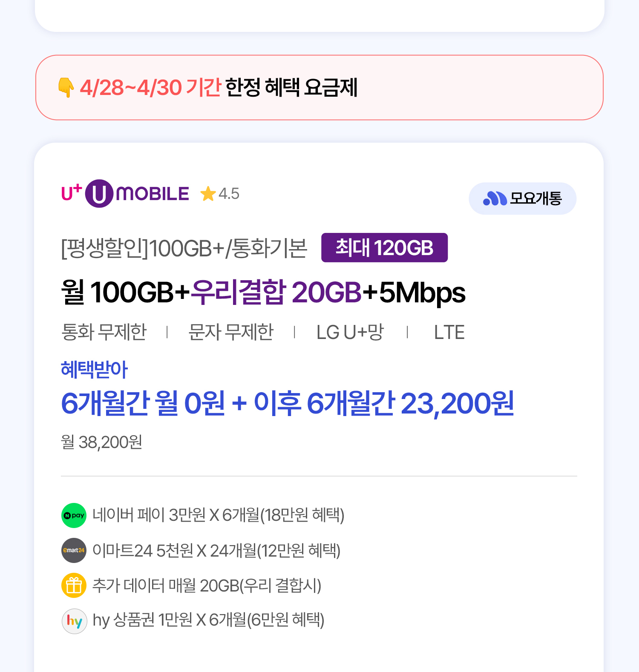Screen dimensions: 639x672
Task: Select the 6개월간 월 0원 price text
Action: click(143, 403)
